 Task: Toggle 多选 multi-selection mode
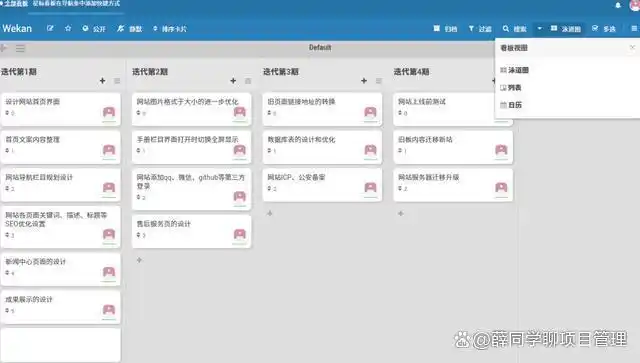click(x=604, y=29)
